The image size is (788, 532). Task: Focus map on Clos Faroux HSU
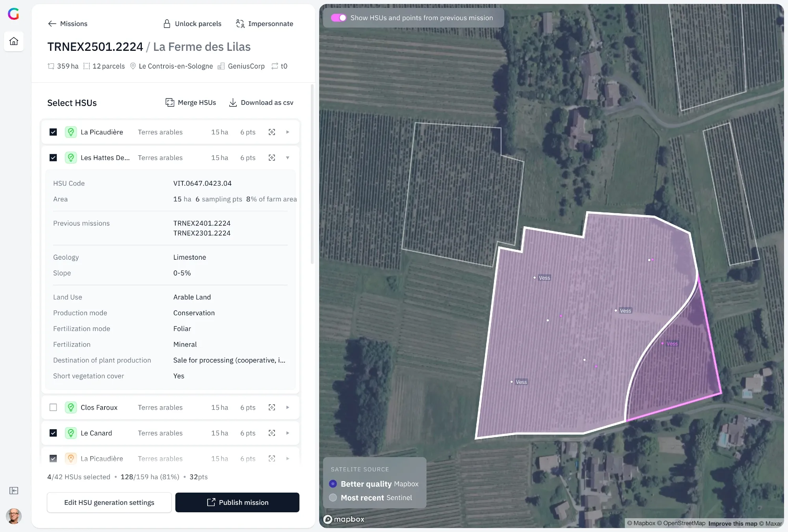[x=272, y=407]
